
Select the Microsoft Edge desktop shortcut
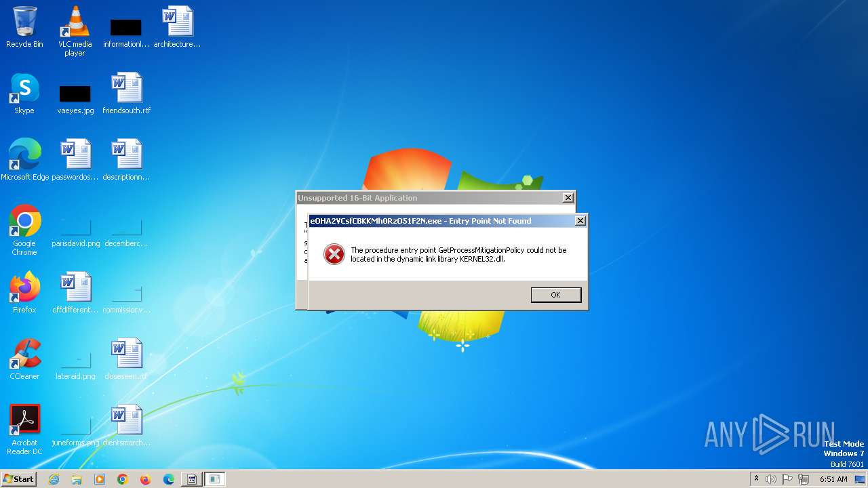24,160
